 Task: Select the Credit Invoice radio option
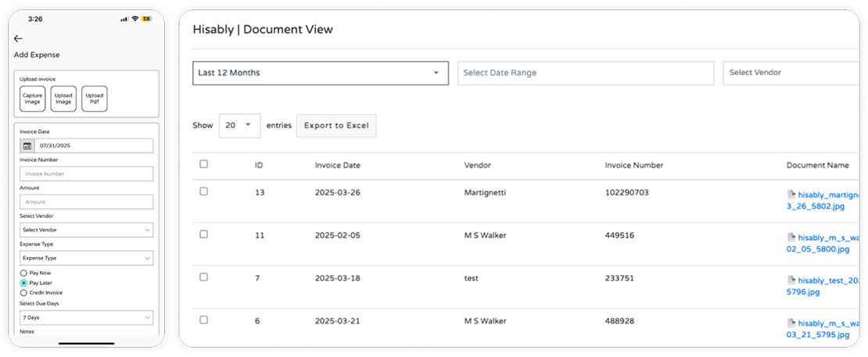pyautogui.click(x=23, y=293)
